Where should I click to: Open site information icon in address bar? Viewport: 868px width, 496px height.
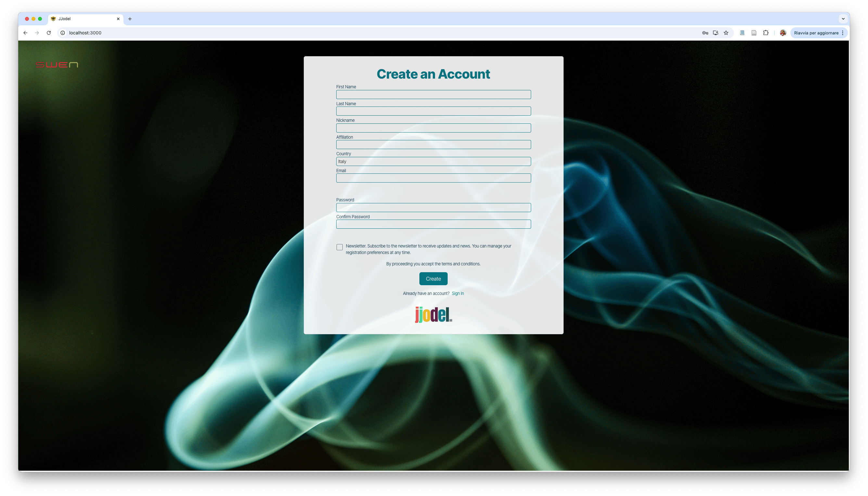pos(63,33)
